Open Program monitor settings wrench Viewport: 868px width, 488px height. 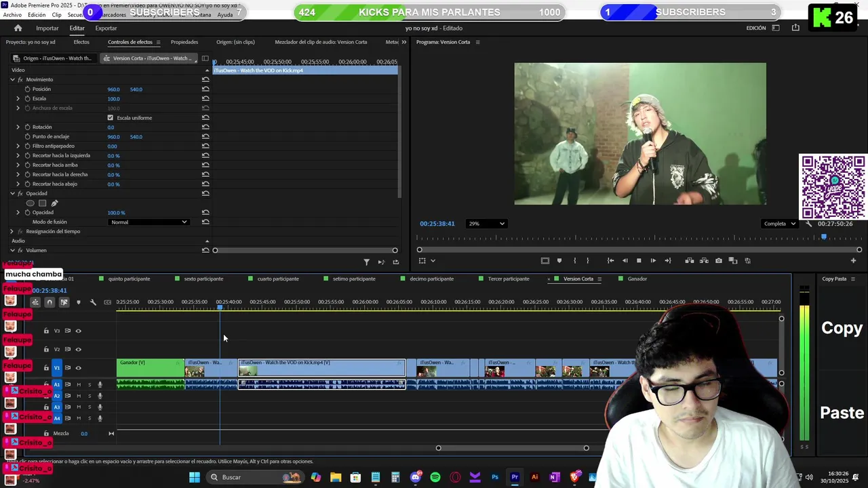(x=808, y=224)
